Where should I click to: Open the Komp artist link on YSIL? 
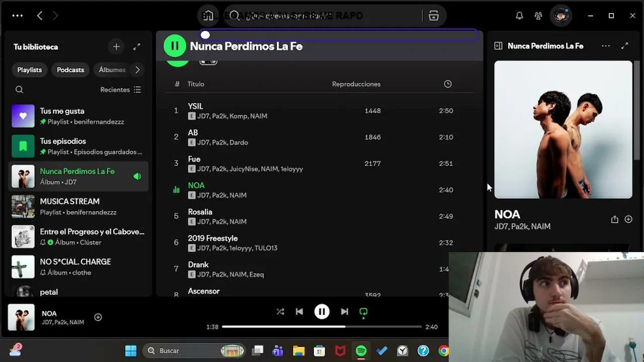pos(239,116)
